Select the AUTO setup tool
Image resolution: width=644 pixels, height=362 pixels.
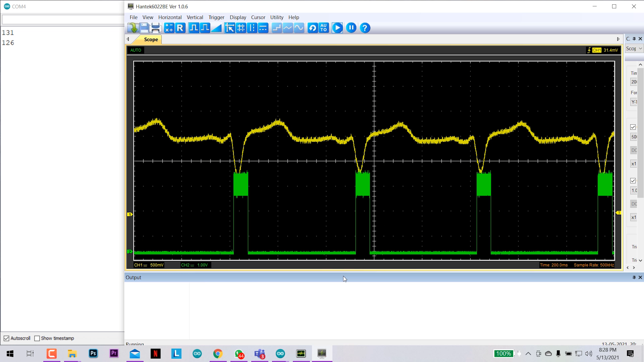pos(323,28)
